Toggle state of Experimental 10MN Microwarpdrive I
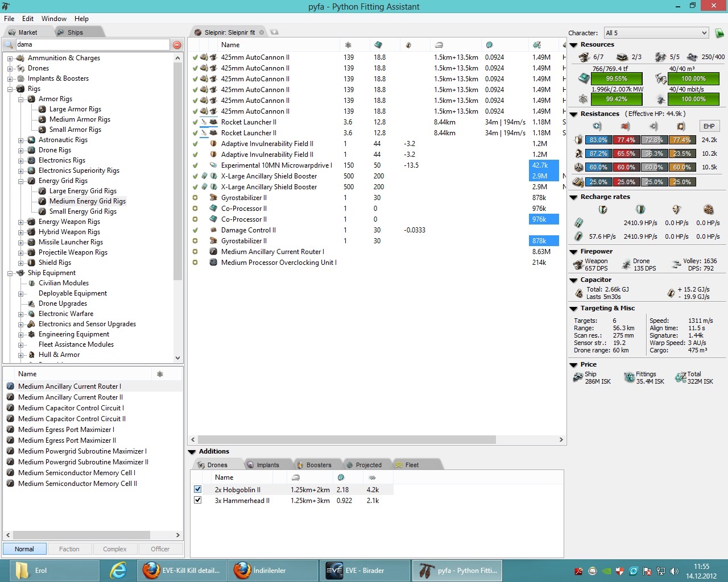Image resolution: width=728 pixels, height=582 pixels. point(195,165)
